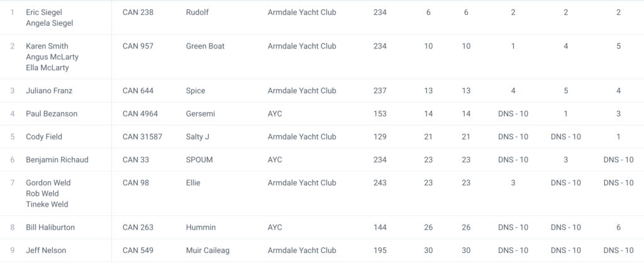Viewport: 644px width, 265px height.
Task: Click the Salty J boat name
Action: [199, 137]
